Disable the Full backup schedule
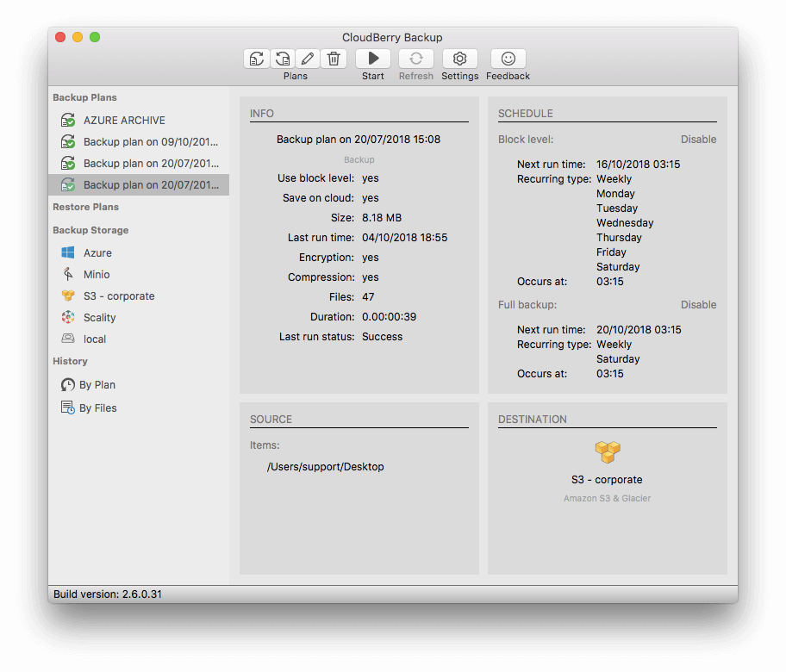 (x=698, y=305)
